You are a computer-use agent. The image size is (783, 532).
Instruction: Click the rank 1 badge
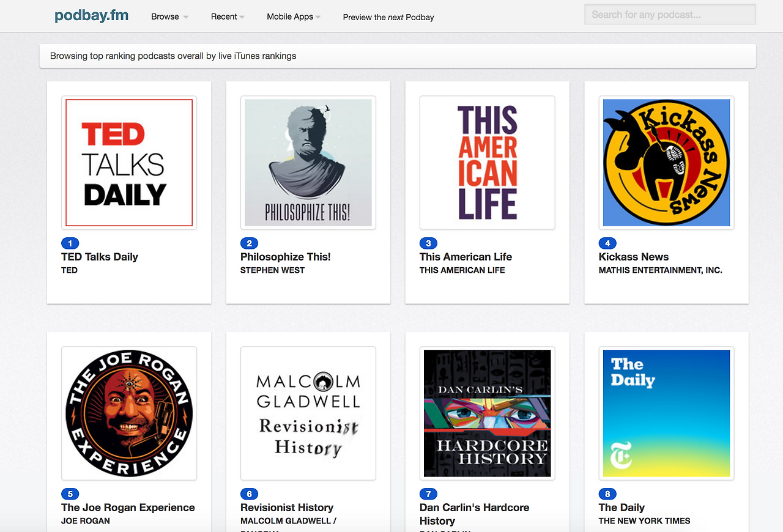[x=70, y=243]
